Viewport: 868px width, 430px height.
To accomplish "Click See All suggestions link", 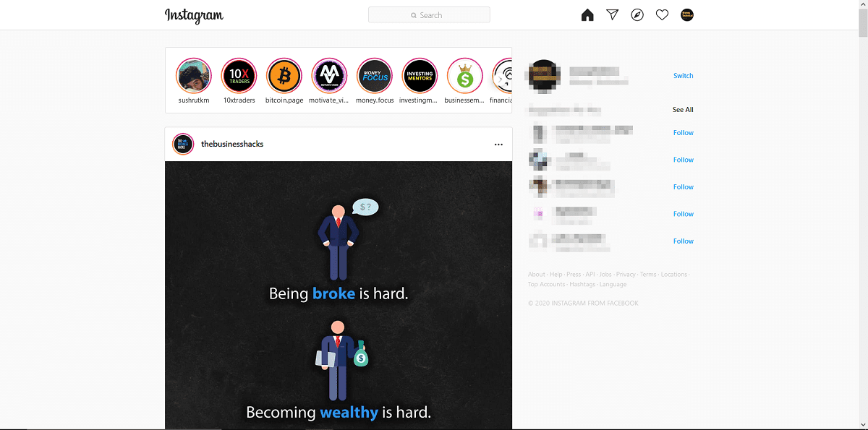I will pyautogui.click(x=683, y=110).
